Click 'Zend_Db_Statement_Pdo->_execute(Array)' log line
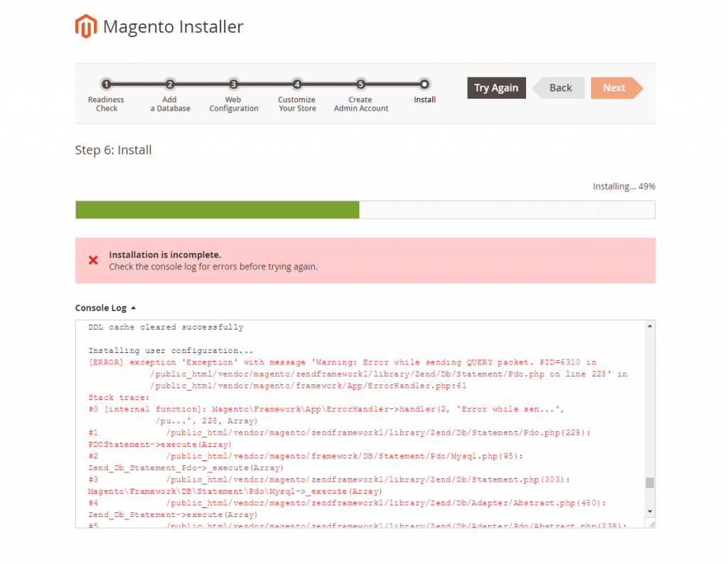The height and width of the screenshot is (564, 728). click(x=186, y=468)
